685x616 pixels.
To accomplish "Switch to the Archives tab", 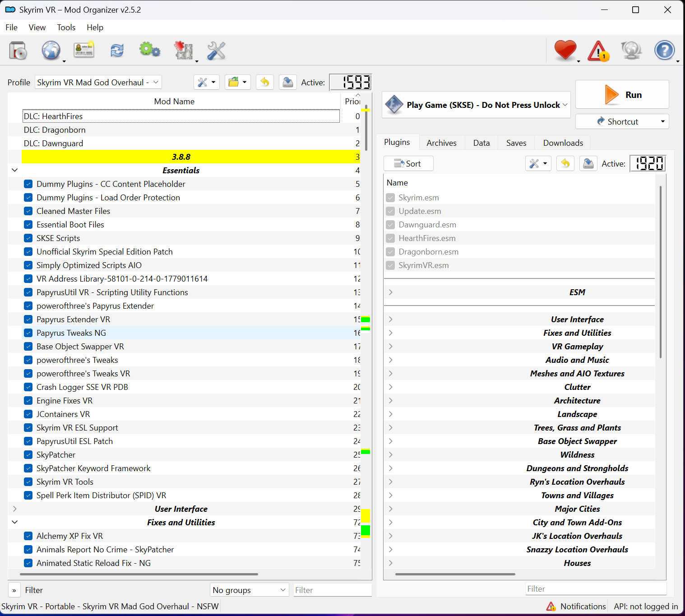I will (x=441, y=143).
